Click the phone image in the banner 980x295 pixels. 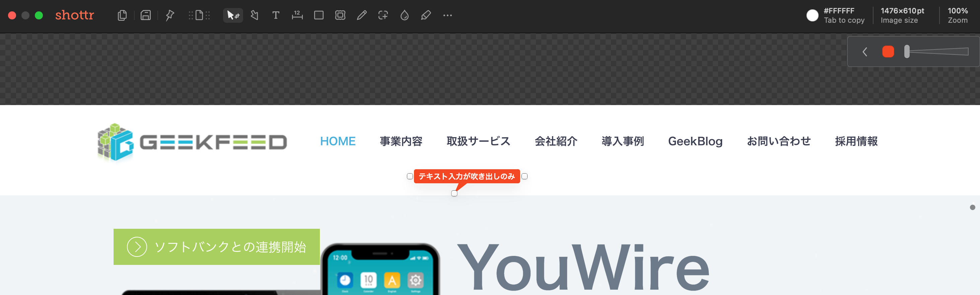tap(380, 269)
